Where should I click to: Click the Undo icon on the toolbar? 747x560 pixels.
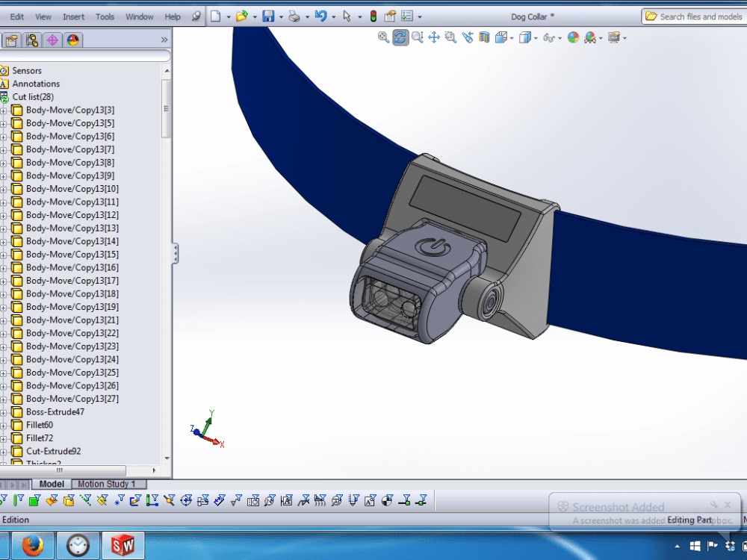(x=321, y=15)
